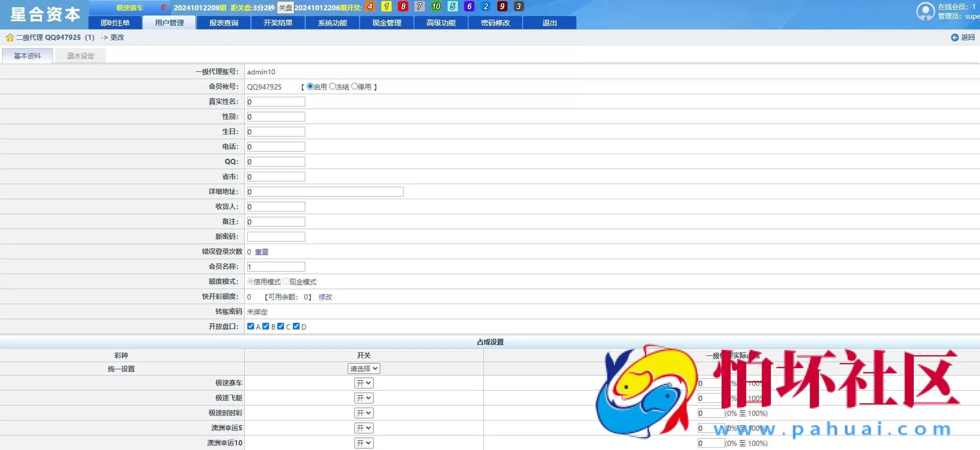The image size is (980, 450).
Task: Click the 省市 input field
Action: coord(276,177)
